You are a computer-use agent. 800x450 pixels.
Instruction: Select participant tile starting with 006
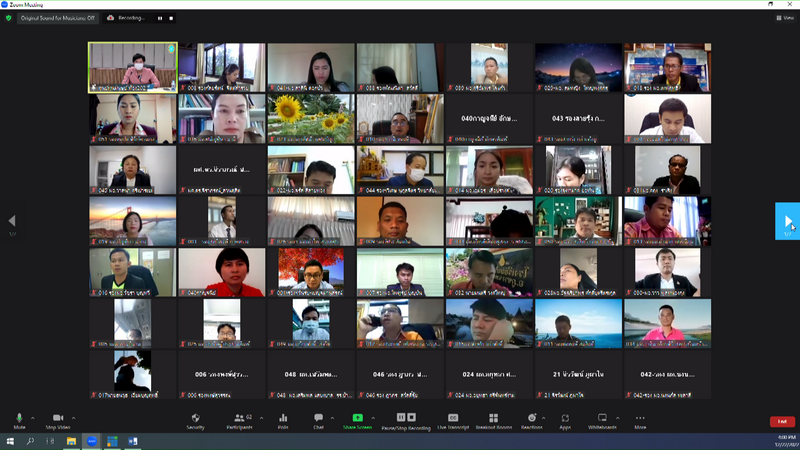[221, 374]
